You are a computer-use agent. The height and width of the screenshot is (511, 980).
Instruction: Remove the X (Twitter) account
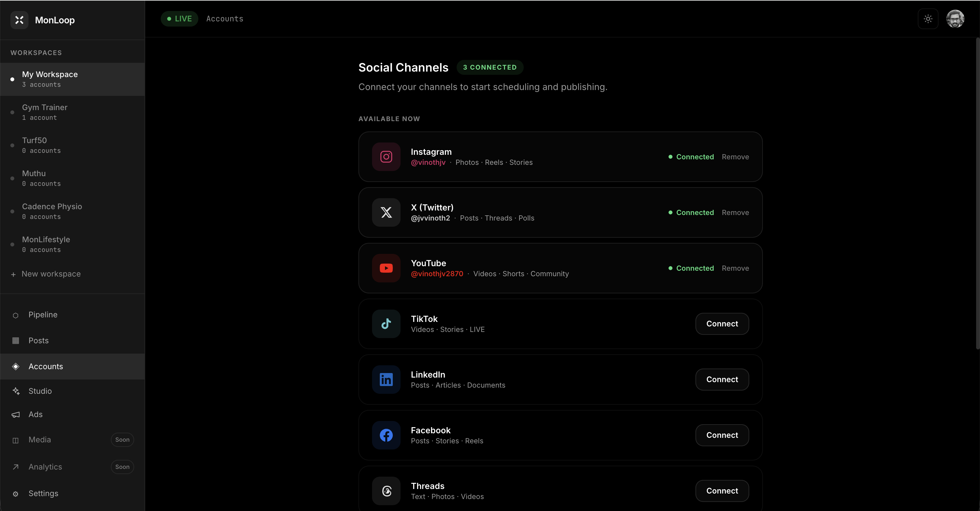735,212
